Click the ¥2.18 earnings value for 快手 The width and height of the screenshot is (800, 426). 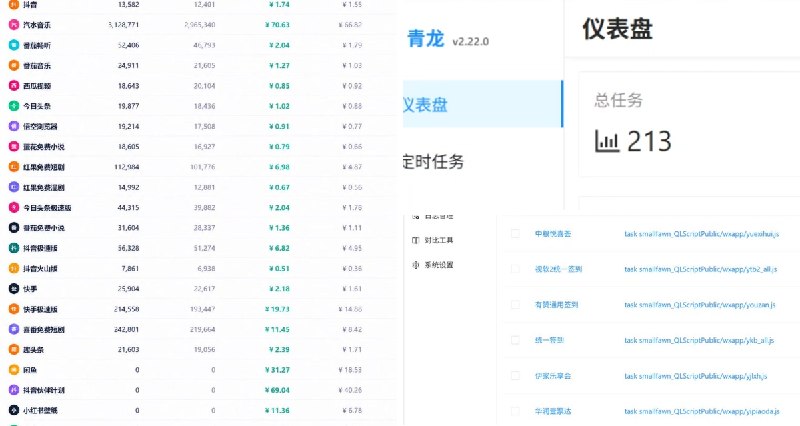279,289
